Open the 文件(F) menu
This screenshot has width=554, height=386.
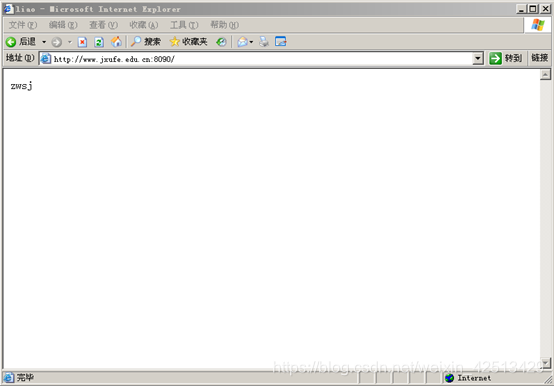[x=23, y=25]
